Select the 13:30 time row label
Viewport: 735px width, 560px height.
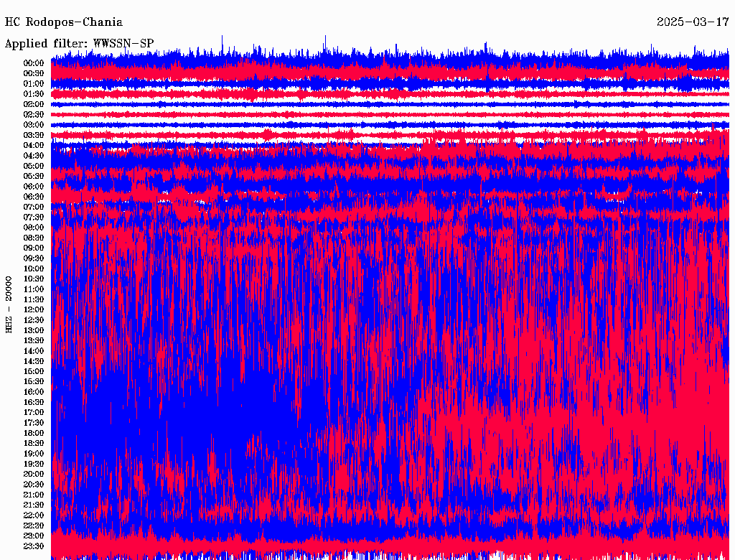(x=34, y=341)
